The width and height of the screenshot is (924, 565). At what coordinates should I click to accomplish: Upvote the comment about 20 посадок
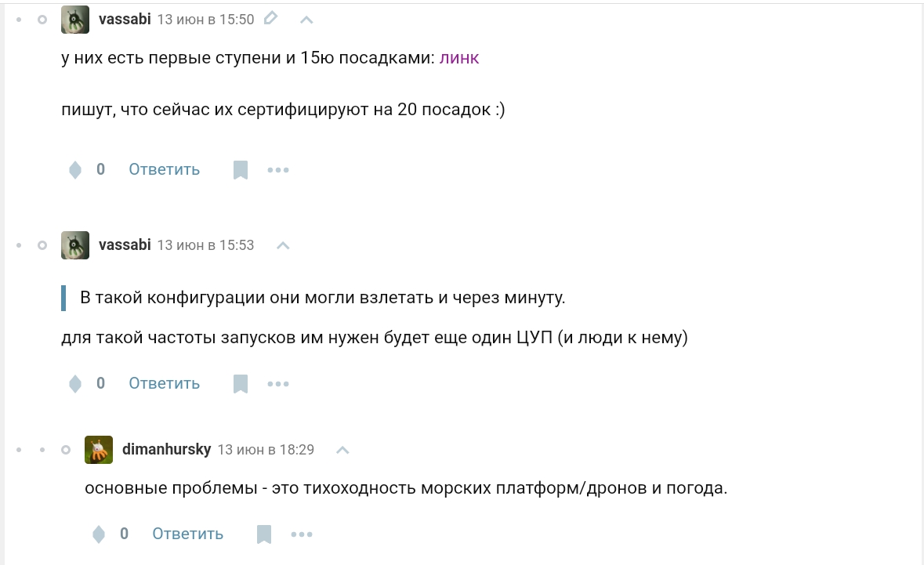point(75,170)
